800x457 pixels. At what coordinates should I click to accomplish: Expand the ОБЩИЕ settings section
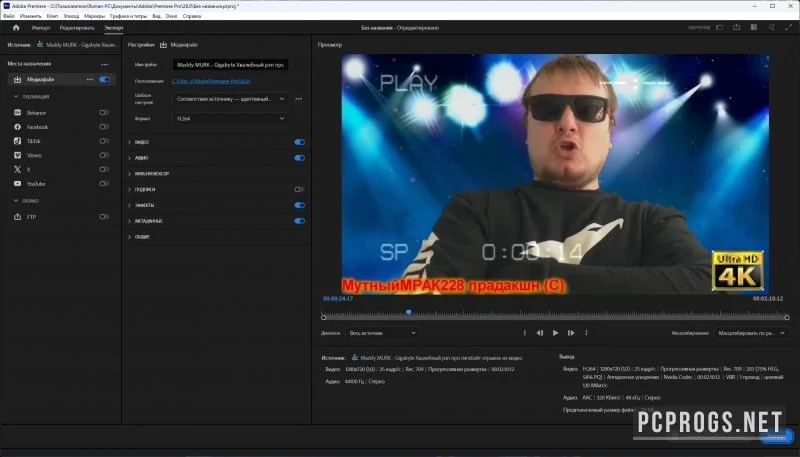129,237
